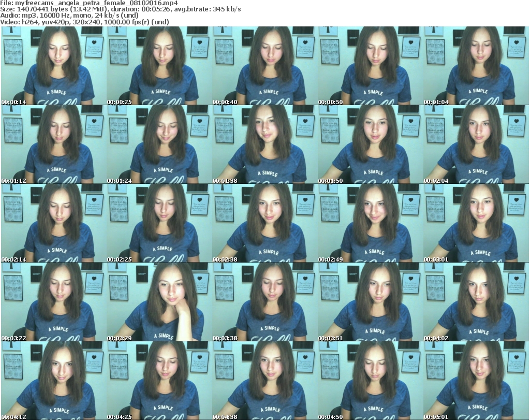This screenshot has width=530, height=420.
Task: Choose the thumbnail stamped 00:03:22
Action: point(54,301)
